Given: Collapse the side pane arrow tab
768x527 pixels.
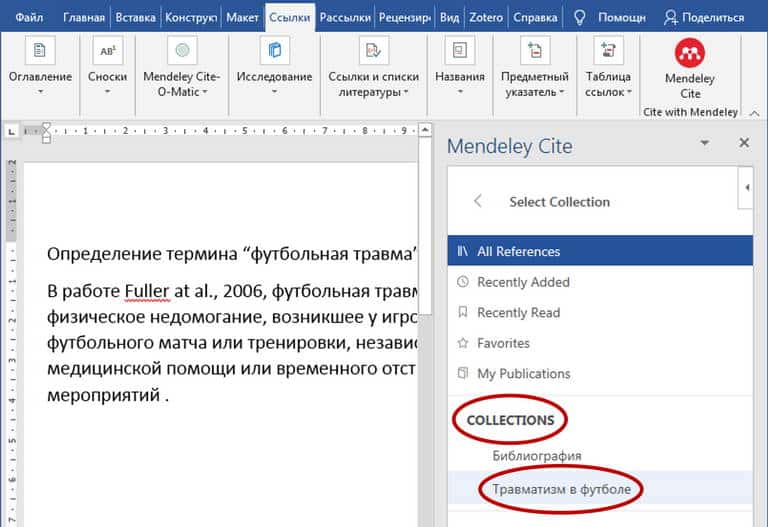Looking at the screenshot, I should 746,188.
